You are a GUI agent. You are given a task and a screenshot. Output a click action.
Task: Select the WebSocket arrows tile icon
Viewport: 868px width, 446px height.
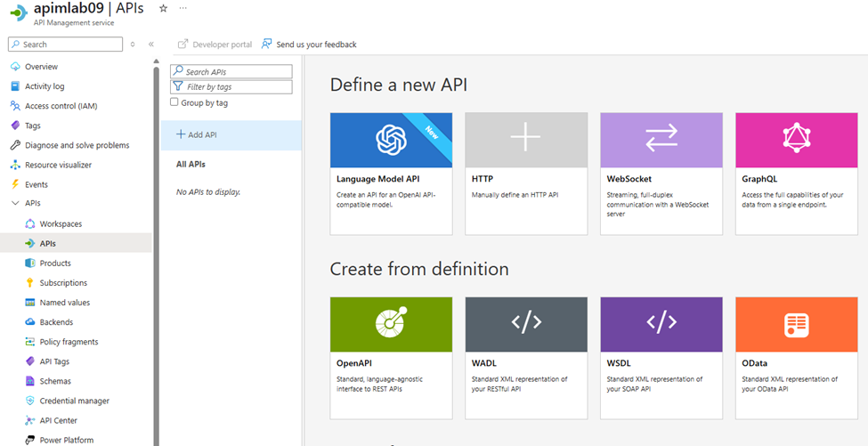[661, 138]
